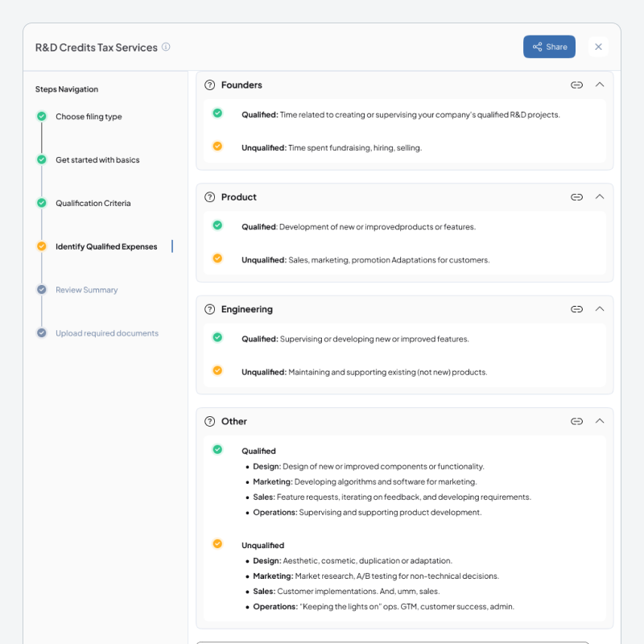Click orange status icon for Identify Qualified Expenses
Screen dimensions: 644x644
pos(42,246)
